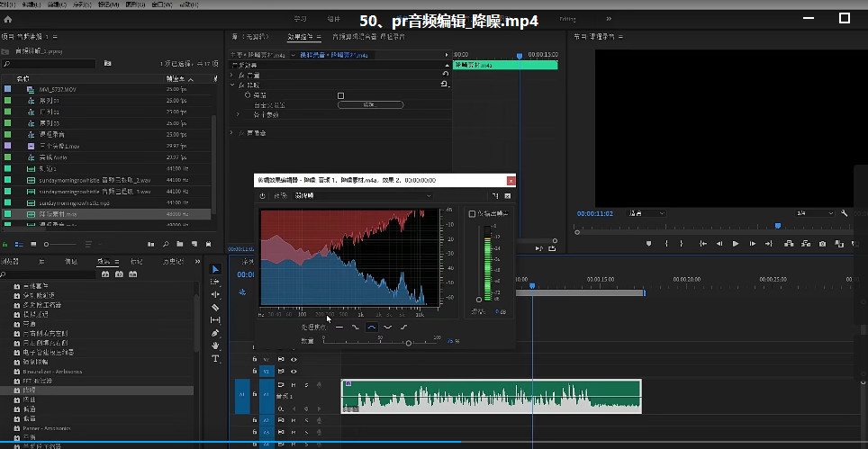This screenshot has width=868, height=449.
Task: Mute audio track A2 with M button
Action: tap(294, 420)
